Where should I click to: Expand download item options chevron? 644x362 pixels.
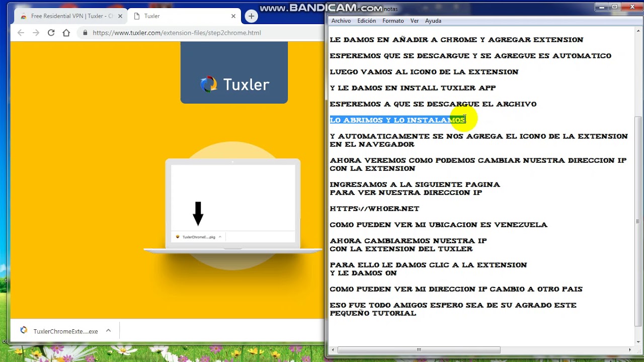point(108,331)
